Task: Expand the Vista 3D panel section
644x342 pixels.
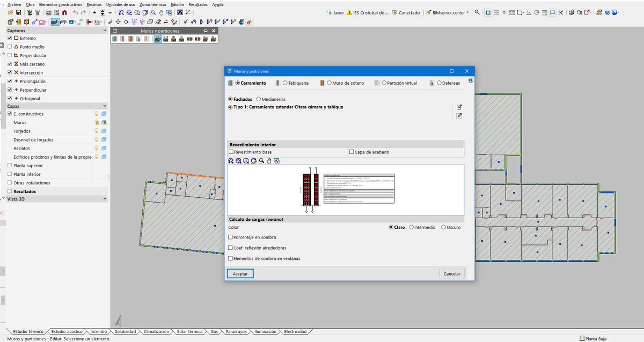Action: click(105, 199)
